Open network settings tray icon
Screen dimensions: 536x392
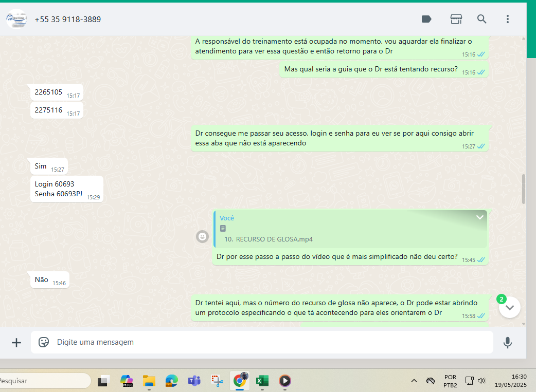coord(469,381)
